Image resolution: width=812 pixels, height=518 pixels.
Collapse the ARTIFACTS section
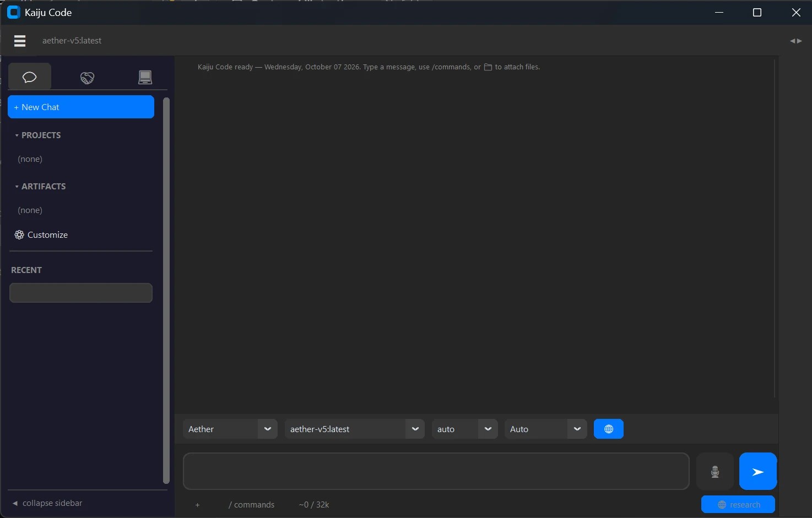(40, 186)
